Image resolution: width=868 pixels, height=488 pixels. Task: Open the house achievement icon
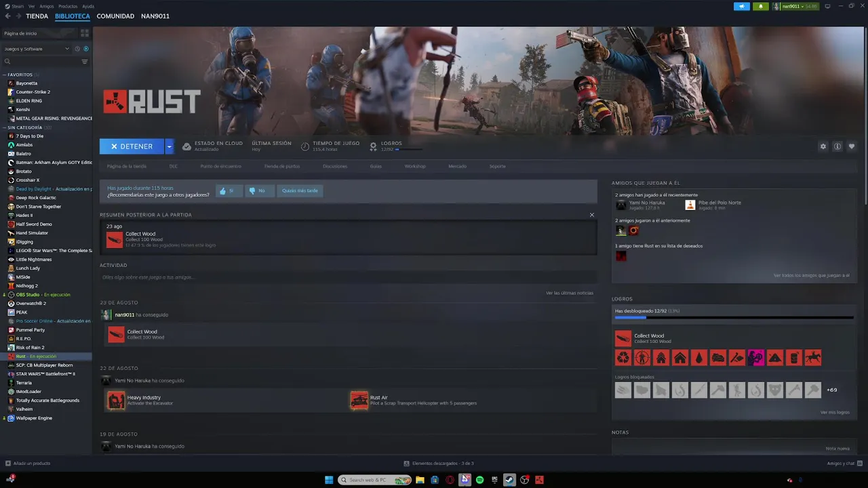click(680, 358)
